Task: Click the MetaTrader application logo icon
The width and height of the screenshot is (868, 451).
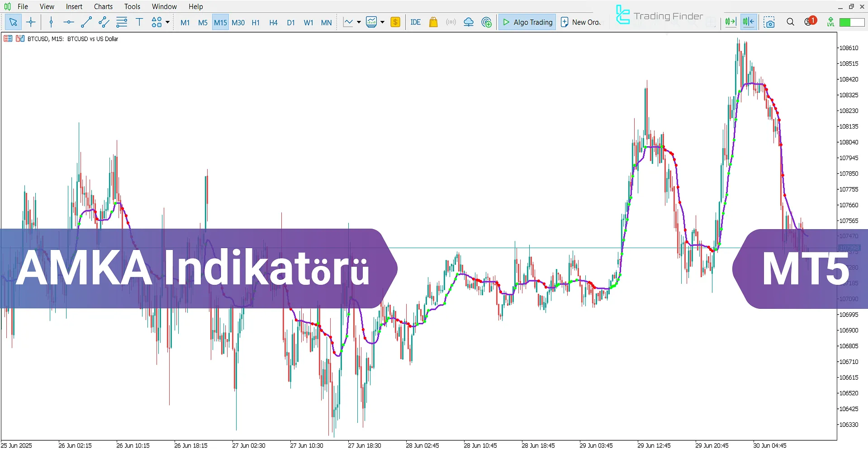Action: (x=7, y=6)
